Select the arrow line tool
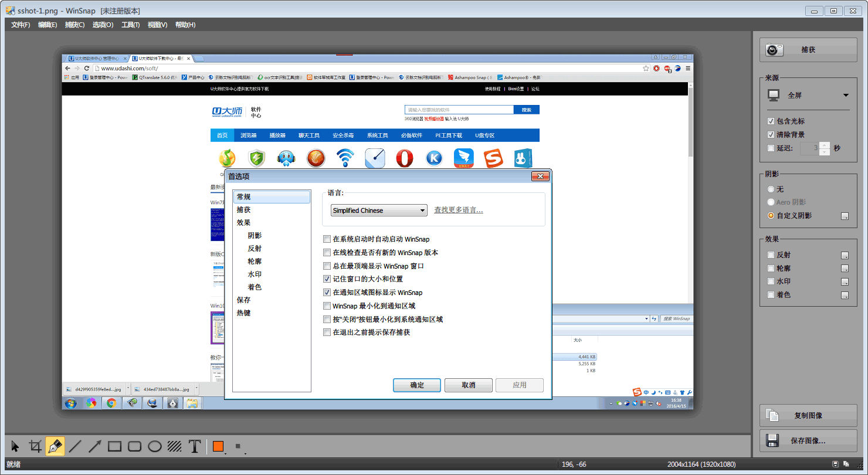Image resolution: width=868 pixels, height=475 pixels. (95, 447)
